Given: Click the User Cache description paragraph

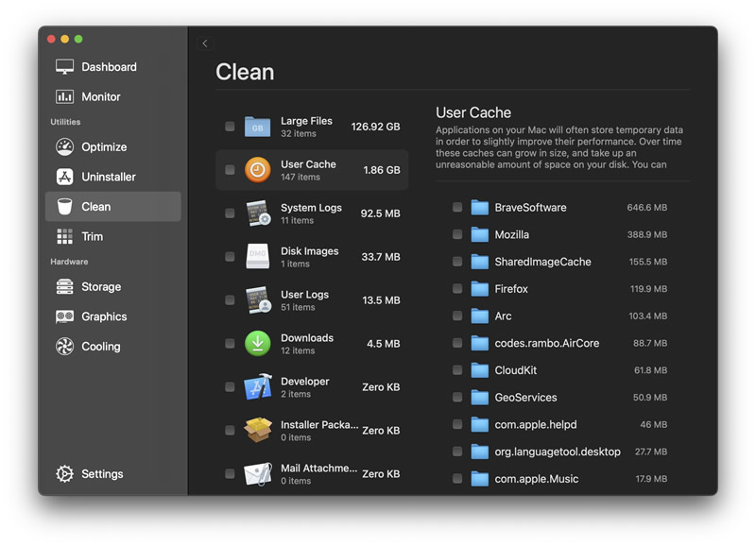Looking at the screenshot, I should point(559,147).
